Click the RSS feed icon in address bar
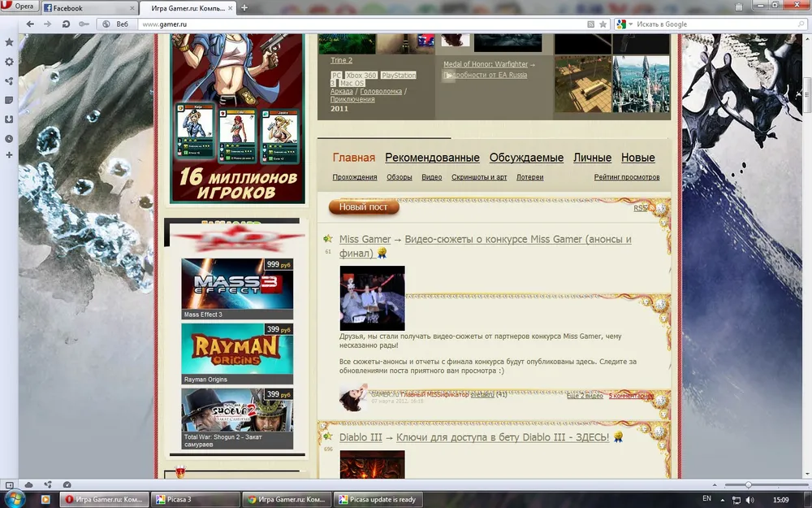The image size is (812, 508). 591,24
